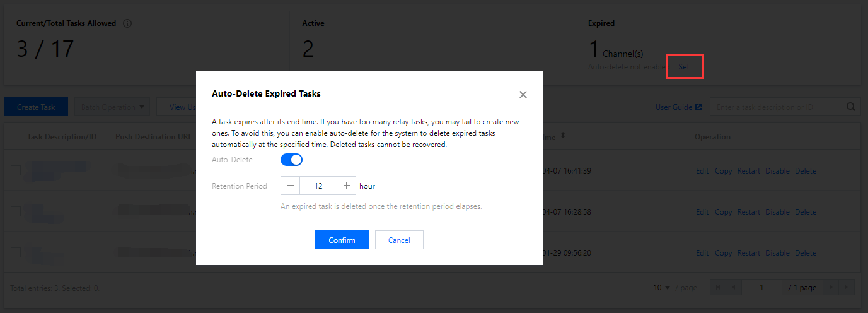
Task: Click the Create Task button
Action: [36, 107]
